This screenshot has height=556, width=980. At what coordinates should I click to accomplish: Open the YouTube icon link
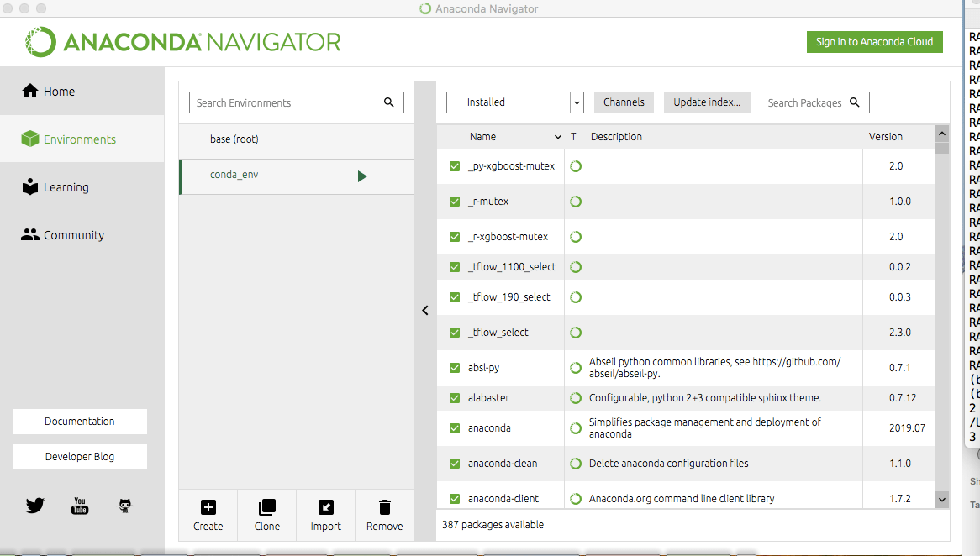pyautogui.click(x=80, y=506)
